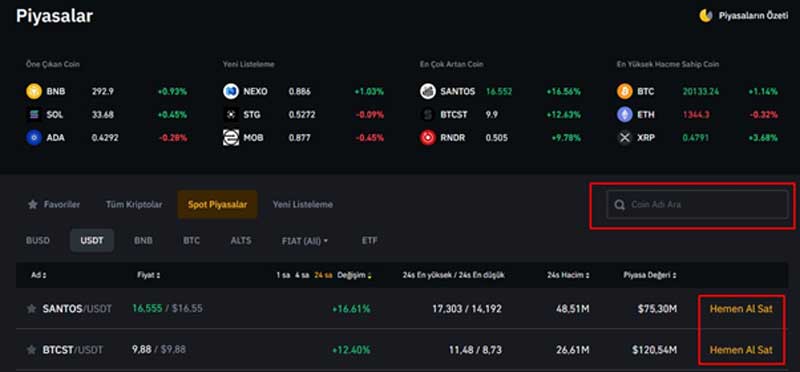Open the FIAT (All) dropdown
The height and width of the screenshot is (372, 800).
(x=305, y=240)
